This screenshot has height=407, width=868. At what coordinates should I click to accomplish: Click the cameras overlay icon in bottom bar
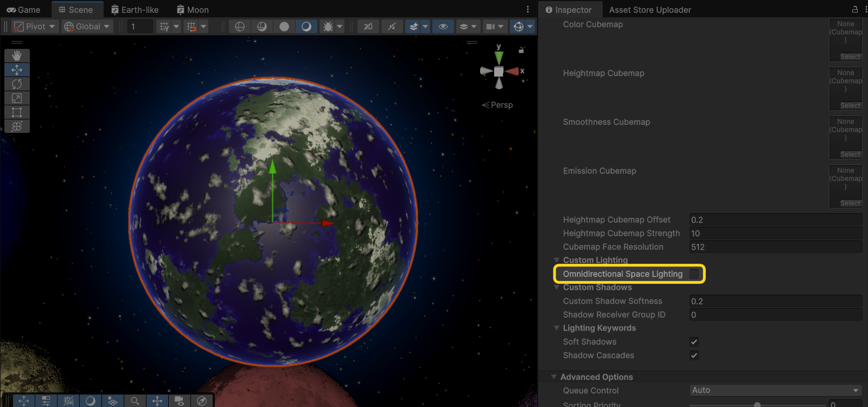pyautogui.click(x=179, y=400)
